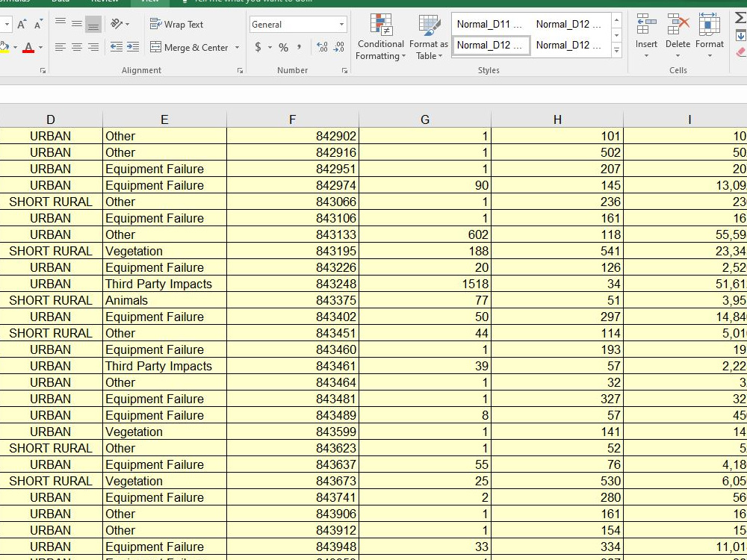Screen dimensions: 747x560
Task: Click the Fill down icon
Action: click(x=741, y=35)
